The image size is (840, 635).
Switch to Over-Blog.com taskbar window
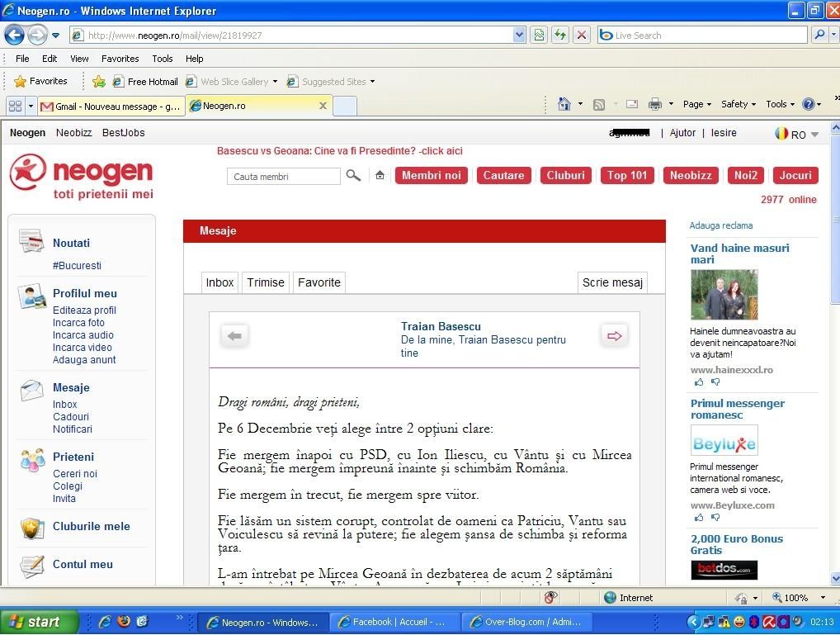point(526,622)
